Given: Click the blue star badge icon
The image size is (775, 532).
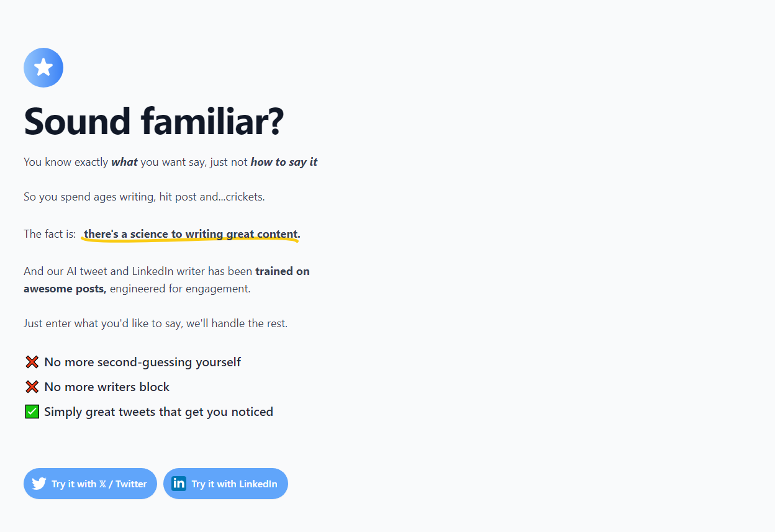Looking at the screenshot, I should click(x=43, y=68).
